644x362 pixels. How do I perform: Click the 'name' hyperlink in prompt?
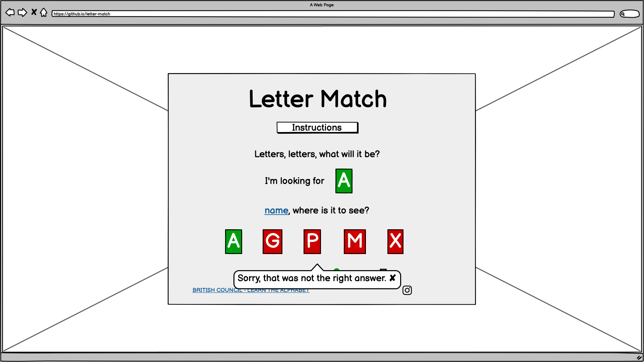(x=276, y=209)
